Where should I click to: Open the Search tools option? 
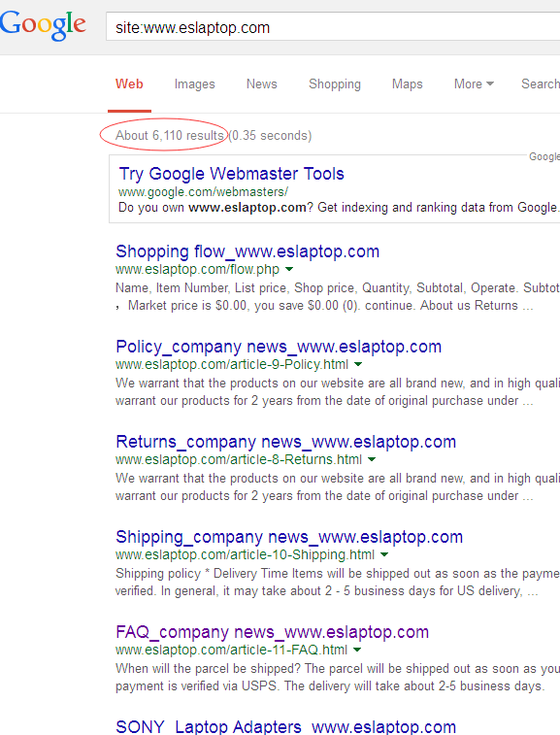tap(541, 84)
